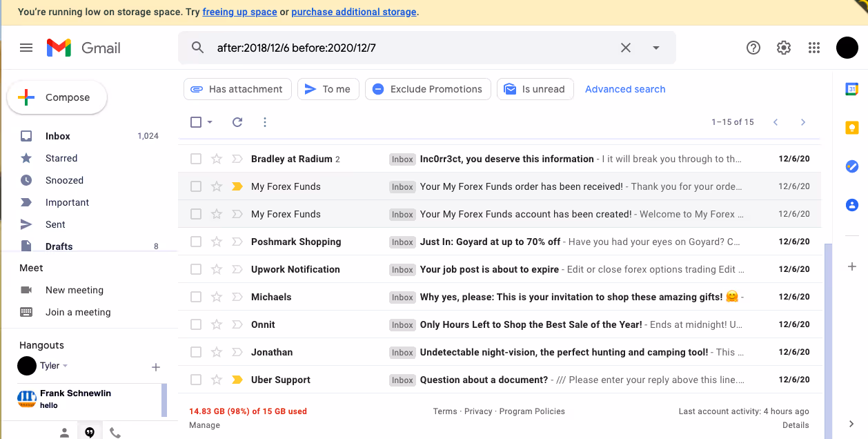Click the search magnifier icon
The width and height of the screenshot is (868, 439).
click(x=197, y=48)
